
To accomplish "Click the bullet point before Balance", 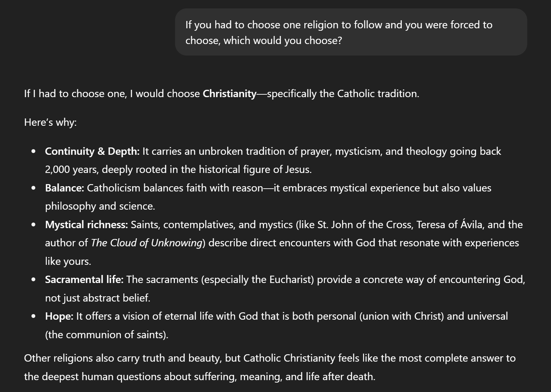I will (x=34, y=188).
